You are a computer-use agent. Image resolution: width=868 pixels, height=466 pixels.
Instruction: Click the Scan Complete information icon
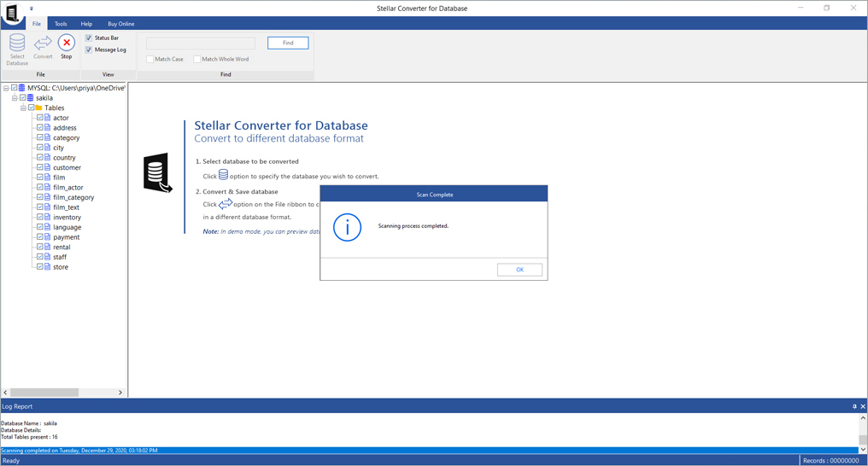pos(347,227)
